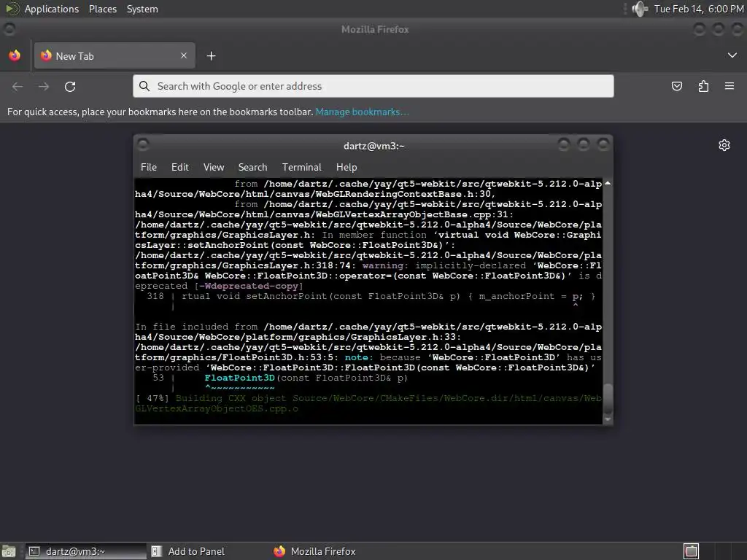Screen dimensions: 747x560
Task: Go forward with the forward arrow
Action: (44, 87)
